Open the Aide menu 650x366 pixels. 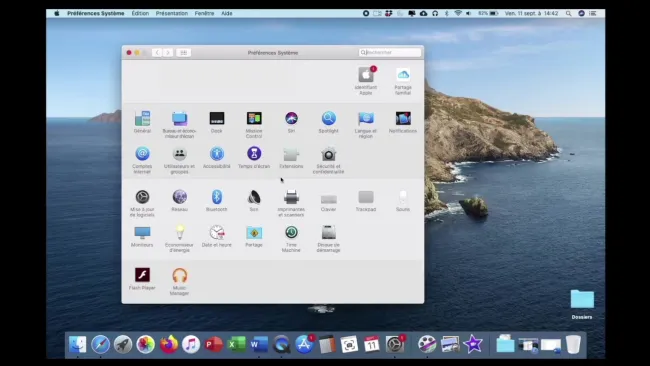[227, 13]
